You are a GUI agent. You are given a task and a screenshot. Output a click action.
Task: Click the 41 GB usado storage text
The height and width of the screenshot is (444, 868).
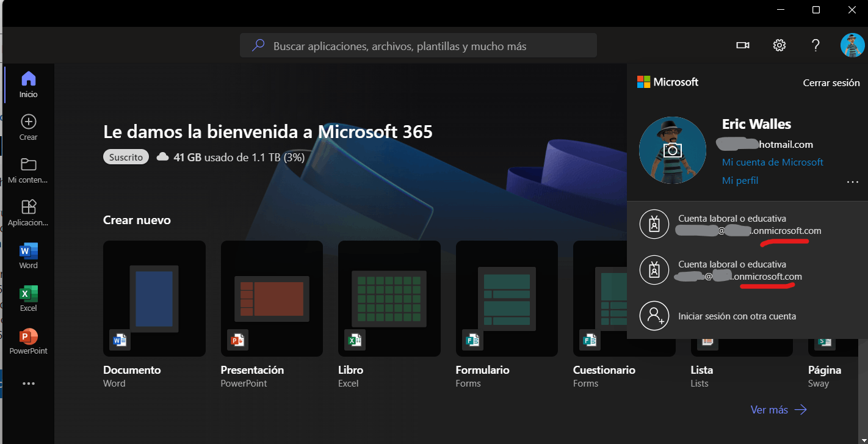tap(239, 157)
